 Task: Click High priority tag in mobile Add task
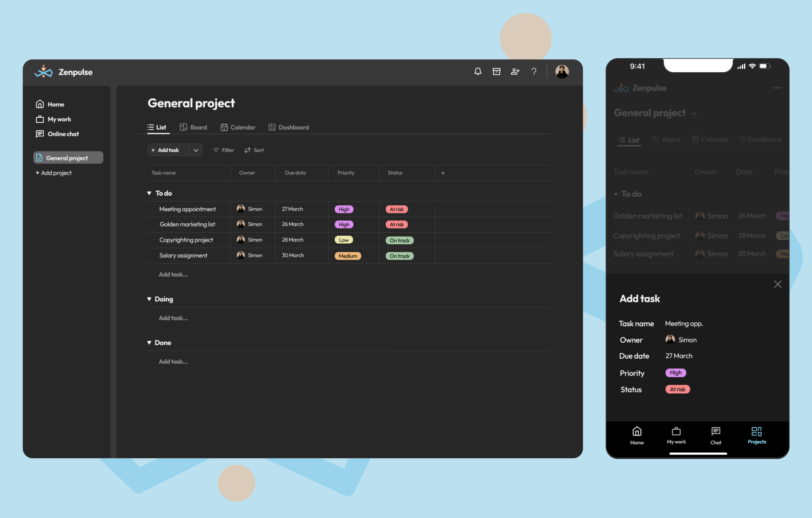point(676,373)
